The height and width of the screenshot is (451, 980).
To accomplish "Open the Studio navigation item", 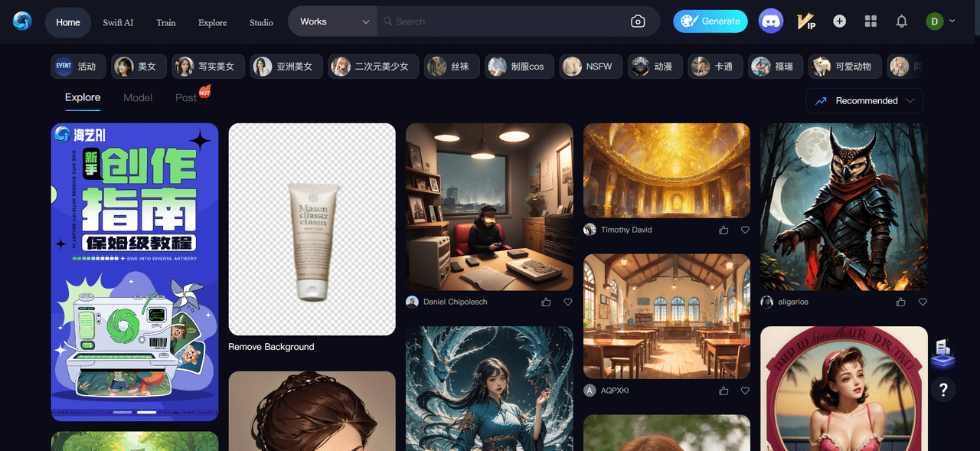I will 261,22.
